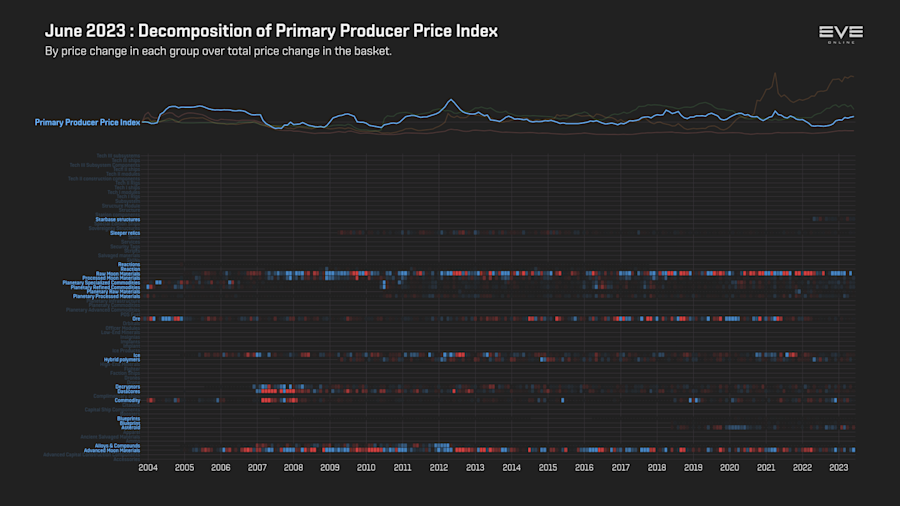The image size is (900, 506).
Task: Select the 2009 year axis marker
Action: (x=329, y=468)
